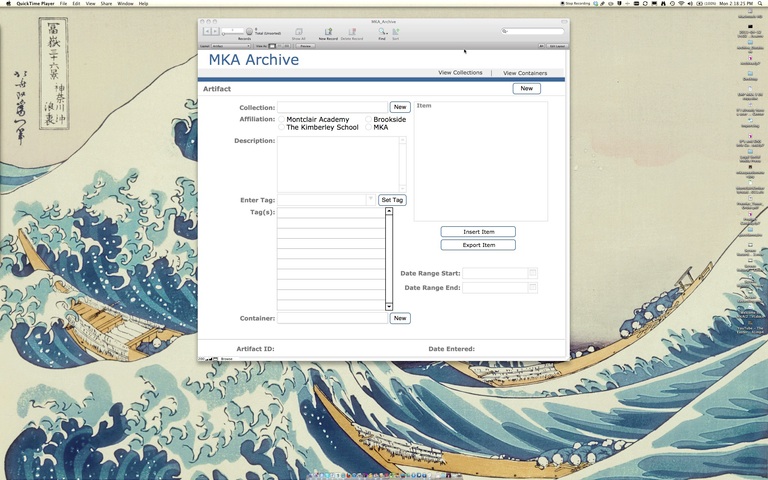
Task: Click into the Description text area
Action: [338, 164]
